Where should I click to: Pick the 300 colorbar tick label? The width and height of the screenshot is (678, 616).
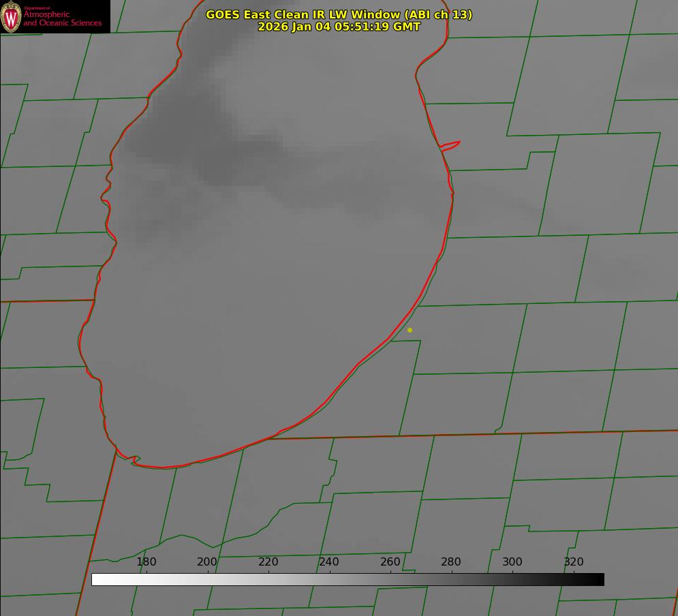512,562
